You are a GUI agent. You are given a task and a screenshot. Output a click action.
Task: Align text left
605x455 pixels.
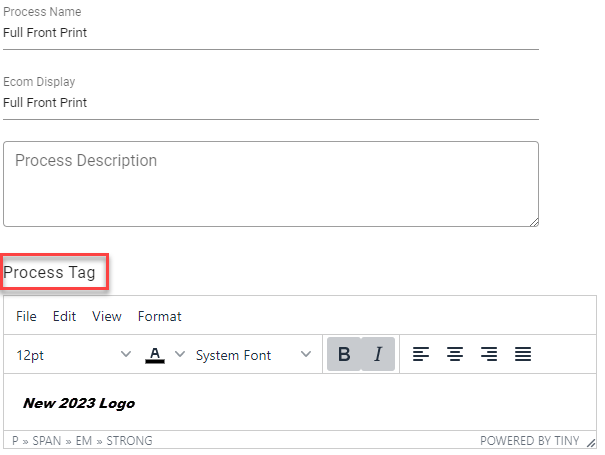421,354
